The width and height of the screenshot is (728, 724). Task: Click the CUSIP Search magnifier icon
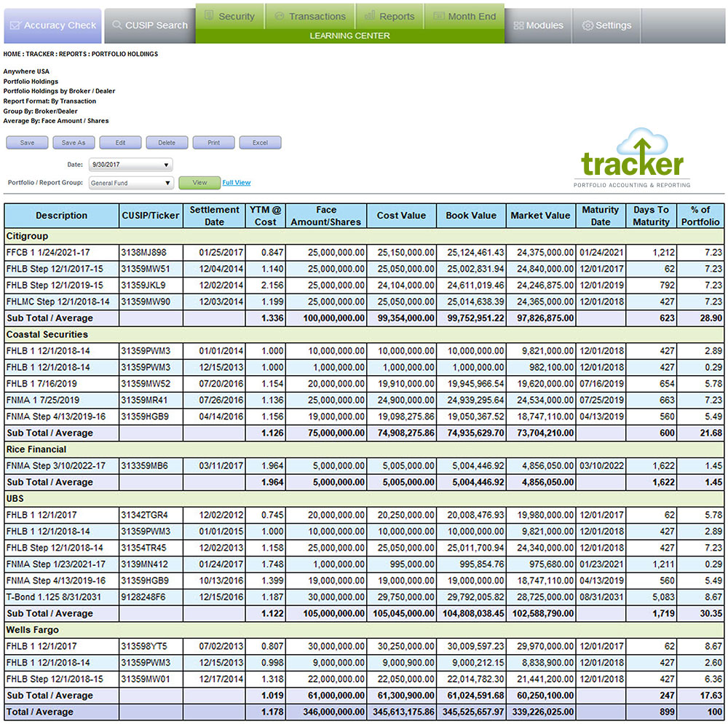116,25
